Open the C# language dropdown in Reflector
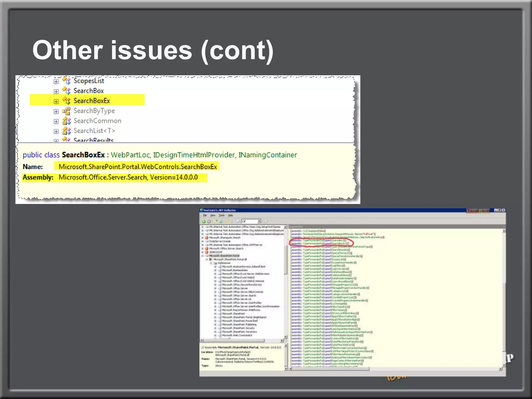The height and width of the screenshot is (399, 532). click(x=259, y=221)
